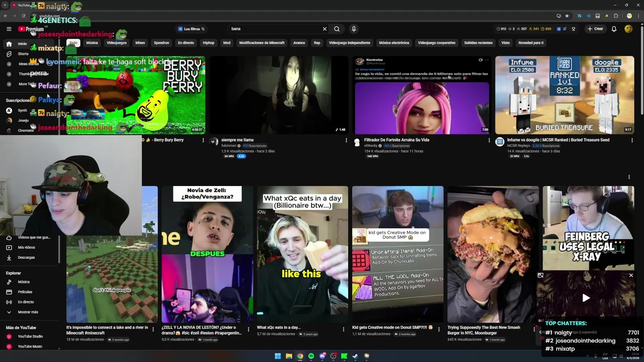Open options for Kid gets Creative mode Short
Screen dimensions: 644x362
[439, 330]
